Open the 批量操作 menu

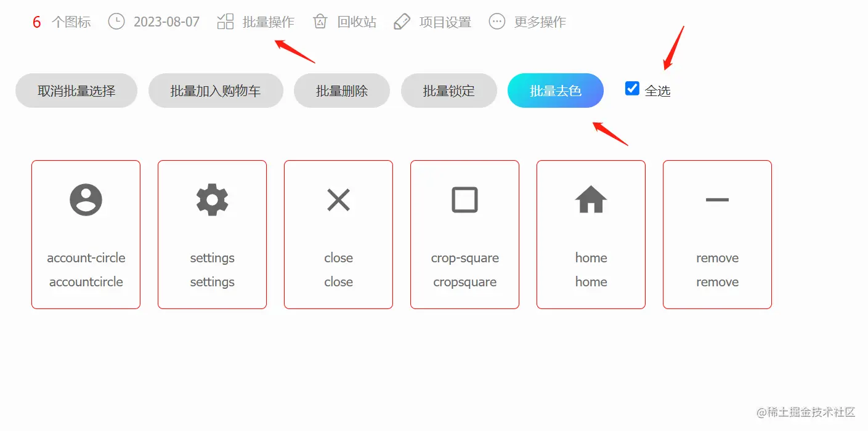[269, 22]
